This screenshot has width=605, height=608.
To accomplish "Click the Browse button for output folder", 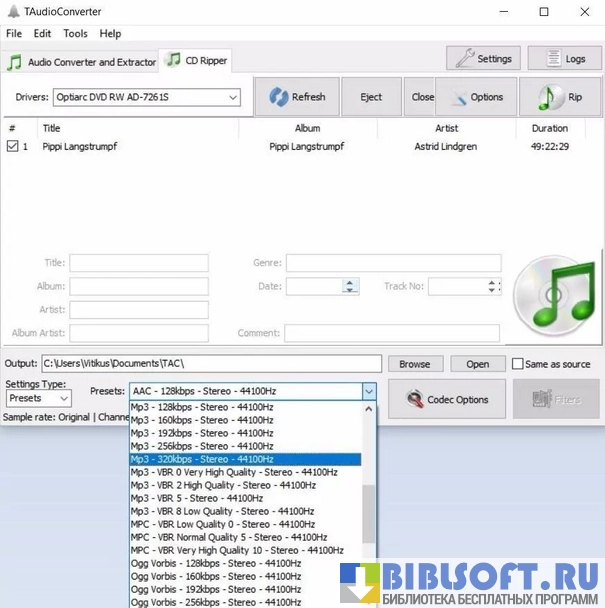I will 414,364.
